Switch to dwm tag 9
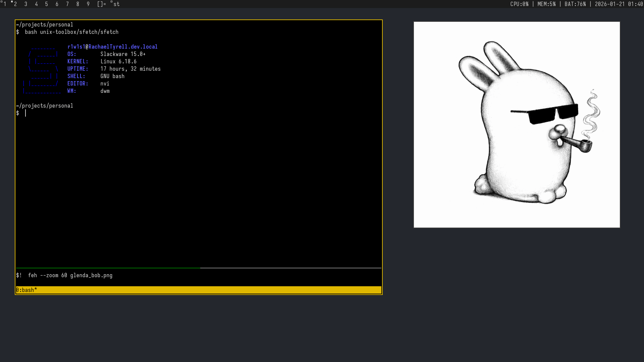Image resolution: width=644 pixels, height=362 pixels. 88,4
